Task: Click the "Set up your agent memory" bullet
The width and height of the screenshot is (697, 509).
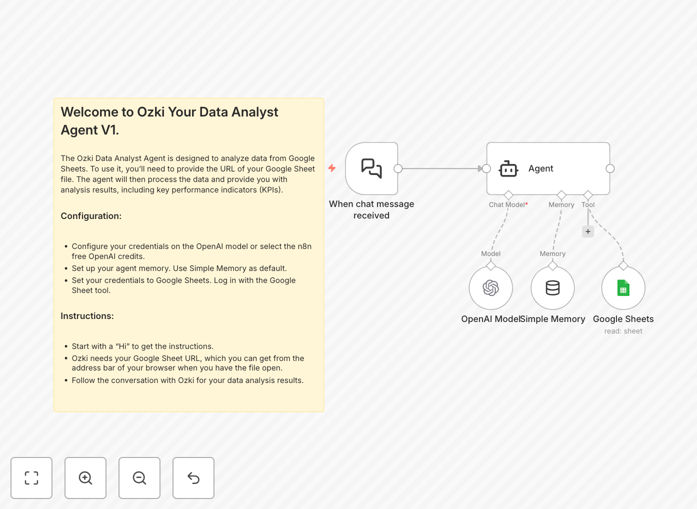Action: point(179,269)
